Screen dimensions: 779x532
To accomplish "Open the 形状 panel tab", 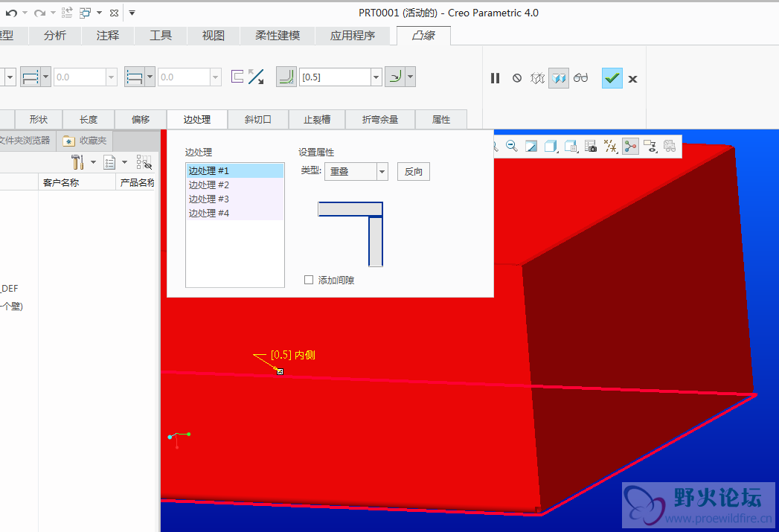I will (x=38, y=120).
